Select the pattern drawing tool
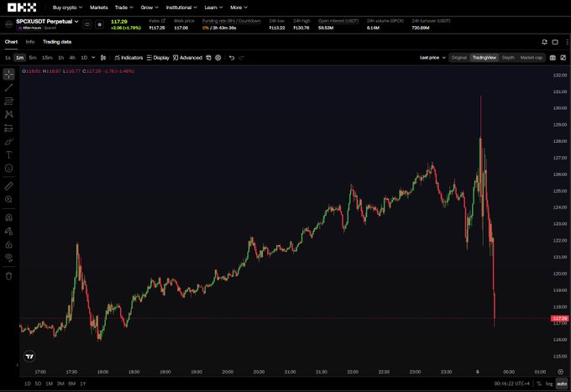 [8, 114]
